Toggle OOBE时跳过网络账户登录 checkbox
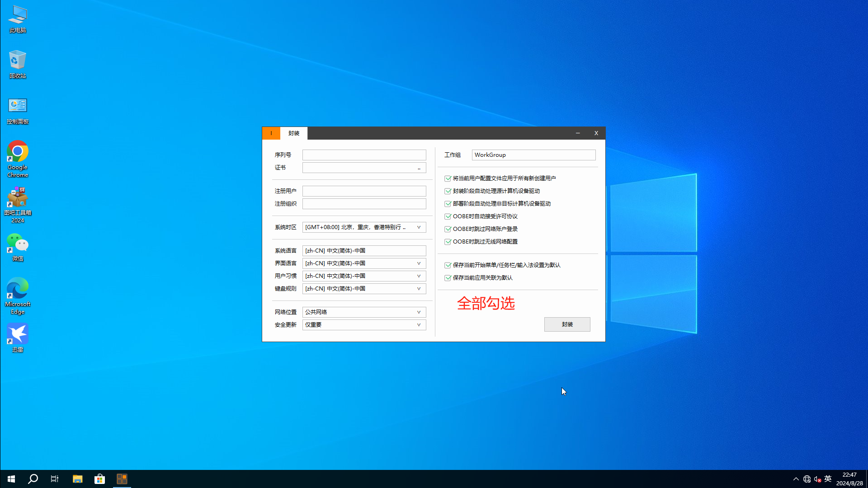This screenshot has width=868, height=488. pos(448,229)
